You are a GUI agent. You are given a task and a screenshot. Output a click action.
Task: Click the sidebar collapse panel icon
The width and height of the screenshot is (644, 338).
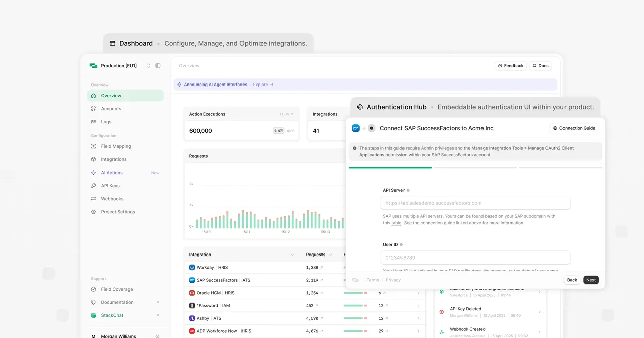click(158, 66)
